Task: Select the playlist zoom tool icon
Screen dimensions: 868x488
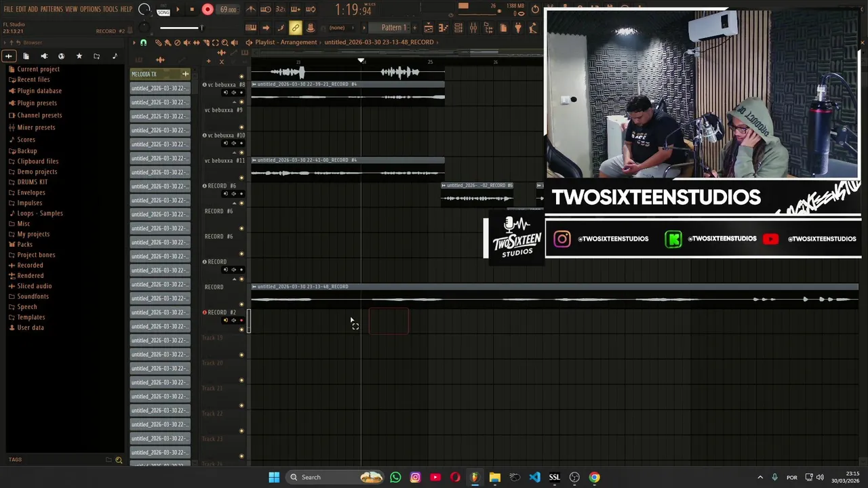Action: (x=225, y=43)
